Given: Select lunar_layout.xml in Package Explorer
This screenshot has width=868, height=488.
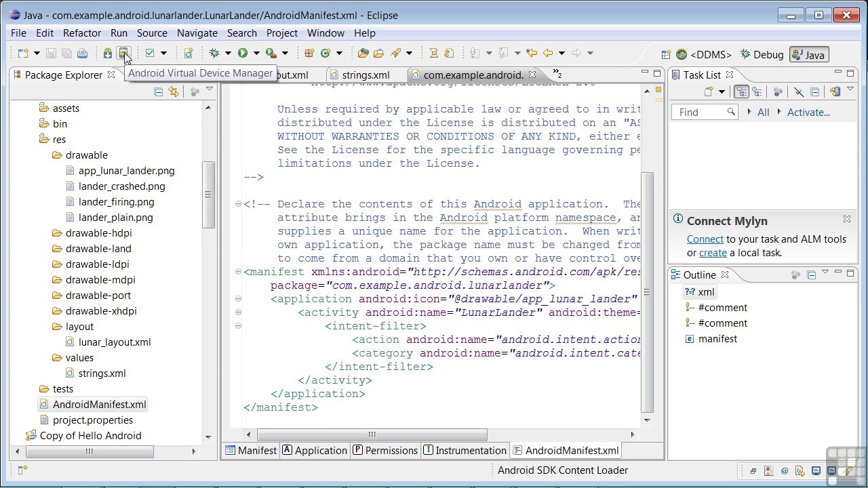Looking at the screenshot, I should (115, 342).
